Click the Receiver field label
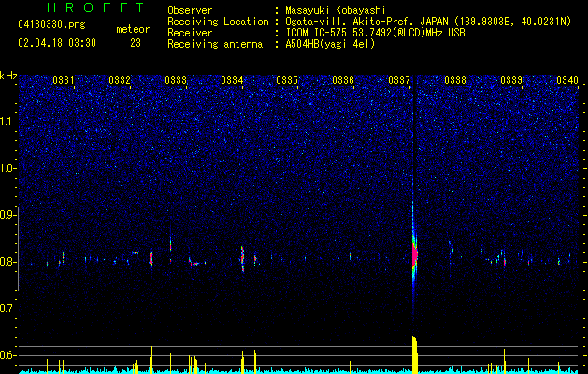Viewport: 588px width, 374px height. pyautogui.click(x=190, y=33)
